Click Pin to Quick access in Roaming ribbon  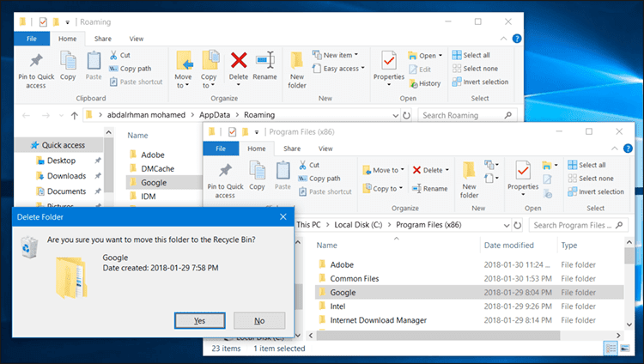pyautogui.click(x=36, y=70)
